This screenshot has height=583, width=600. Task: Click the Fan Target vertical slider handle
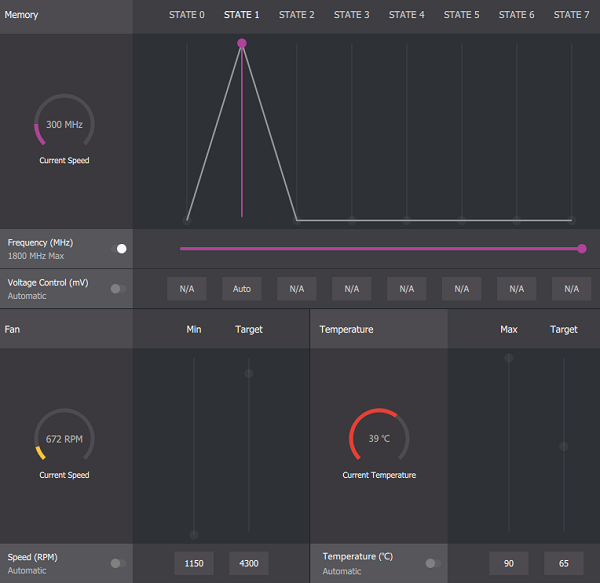[249, 373]
